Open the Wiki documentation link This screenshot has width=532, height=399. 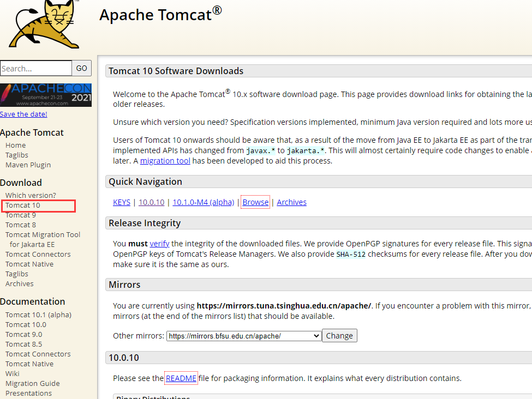12,373
